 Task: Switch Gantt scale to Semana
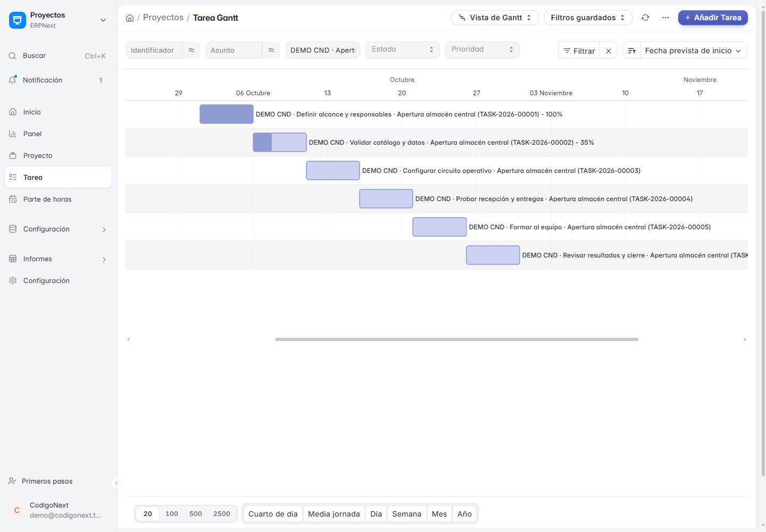click(x=407, y=514)
